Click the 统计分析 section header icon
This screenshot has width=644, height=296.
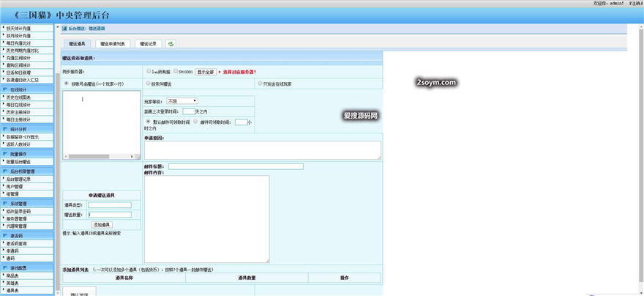(x=6, y=128)
